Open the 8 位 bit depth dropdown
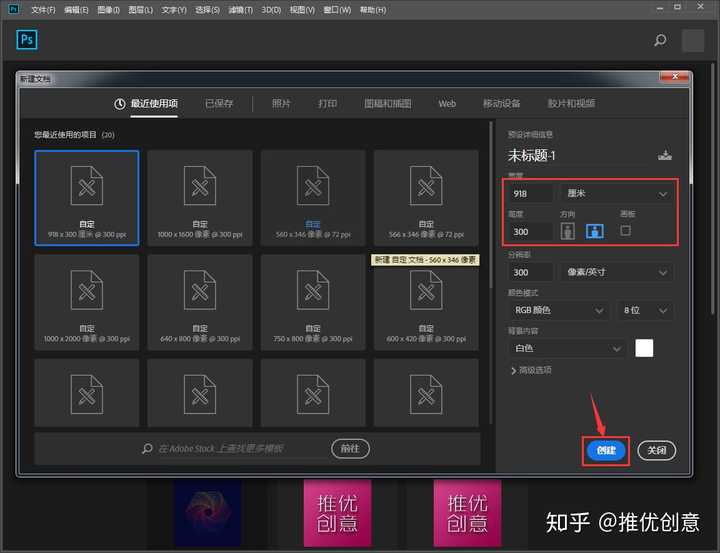The height and width of the screenshot is (553, 720). point(645,310)
